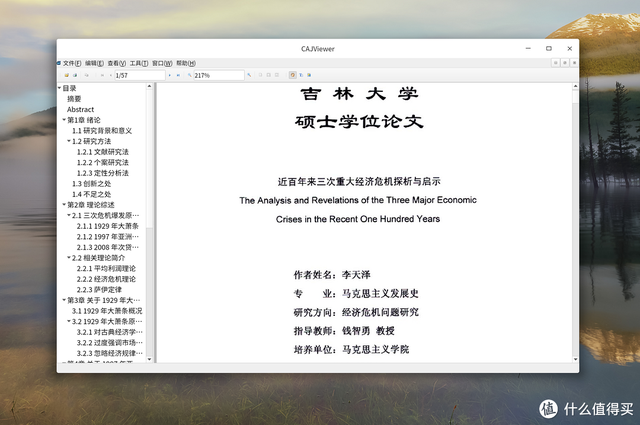Click the open file folder icon
Image resolution: width=640 pixels, height=425 pixels.
pyautogui.click(x=67, y=75)
